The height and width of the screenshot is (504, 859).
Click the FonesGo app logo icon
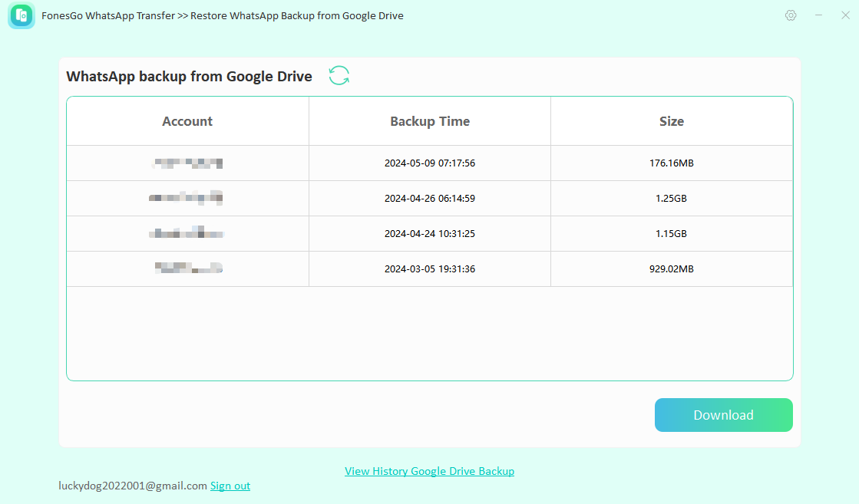pos(21,15)
